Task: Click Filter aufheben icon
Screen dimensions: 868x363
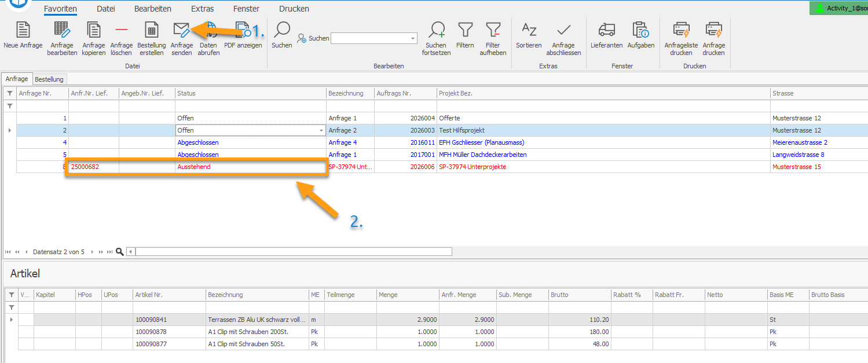Action: pyautogui.click(x=493, y=30)
